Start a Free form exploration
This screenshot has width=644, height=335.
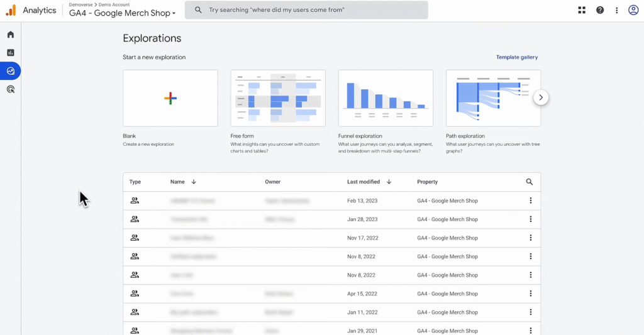point(278,98)
